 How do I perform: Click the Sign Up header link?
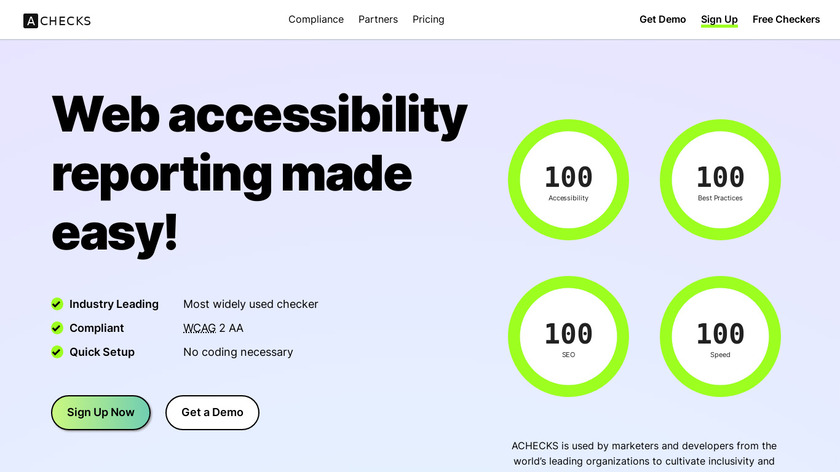coord(719,20)
